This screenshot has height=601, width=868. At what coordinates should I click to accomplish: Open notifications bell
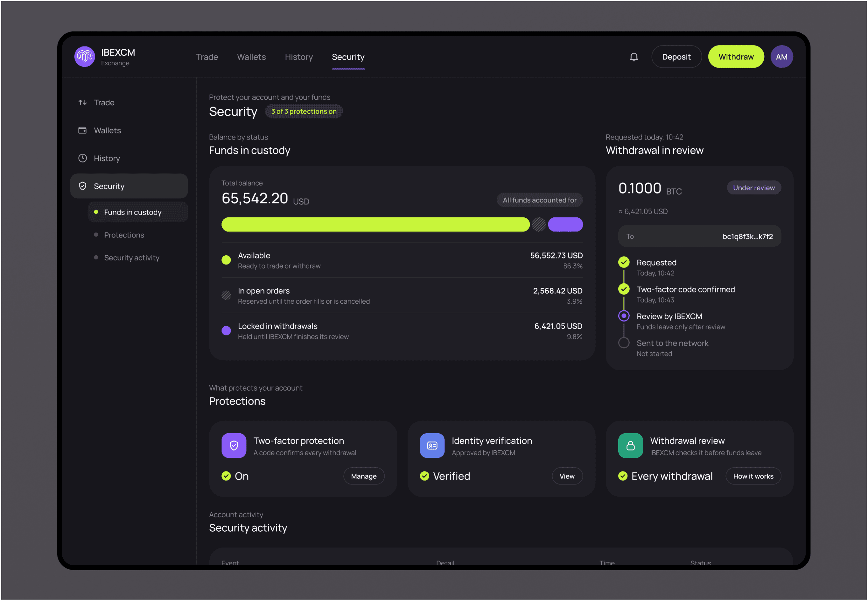634,57
